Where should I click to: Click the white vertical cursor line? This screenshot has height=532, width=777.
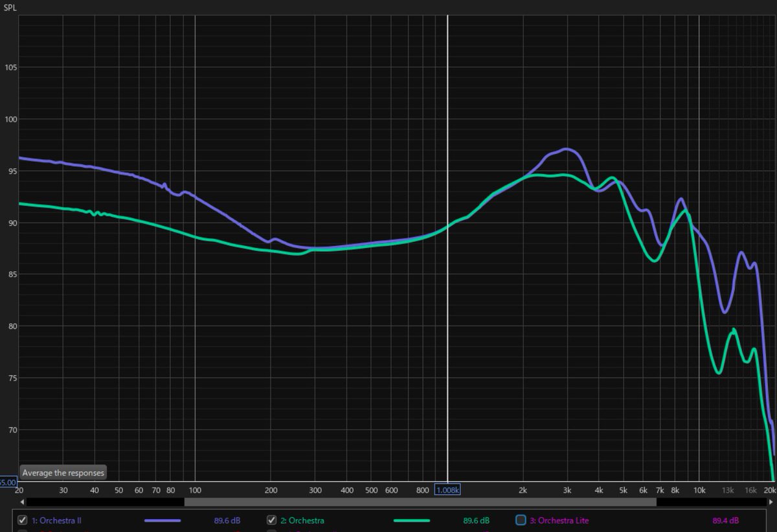click(x=447, y=249)
